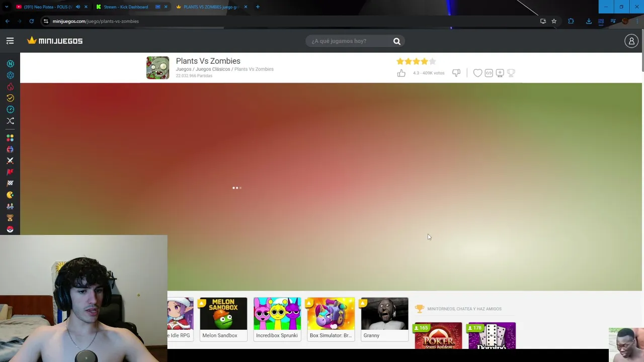644x362 pixels.
Task: Open the Box Simulator game card
Action: point(331,319)
